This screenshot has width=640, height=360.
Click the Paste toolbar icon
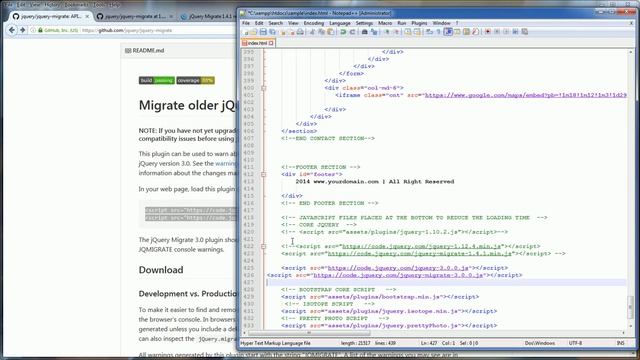pos(331,32)
